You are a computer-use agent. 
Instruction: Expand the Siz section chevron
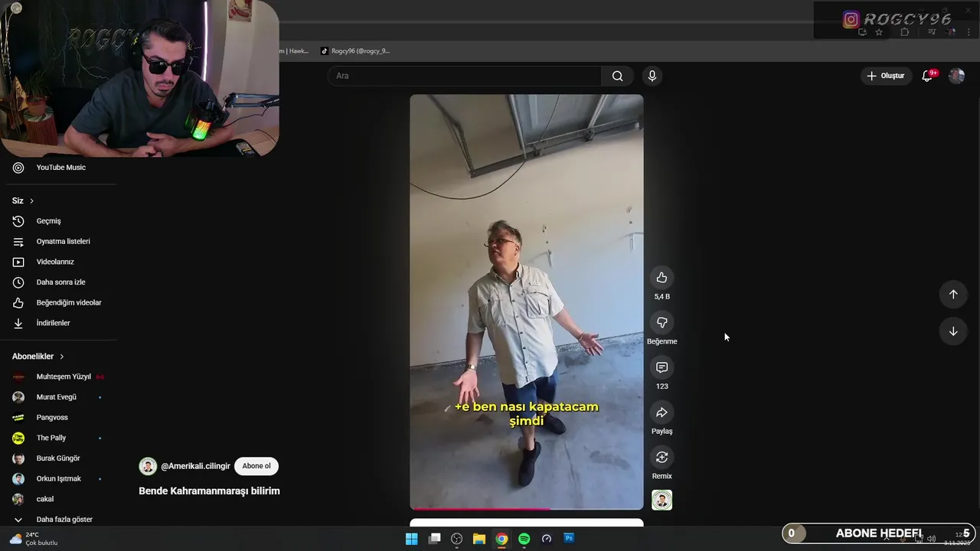[x=31, y=201]
